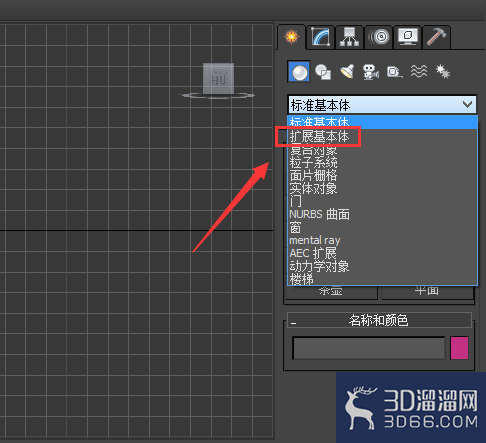Choose 楼梯 from the list

pyautogui.click(x=382, y=279)
